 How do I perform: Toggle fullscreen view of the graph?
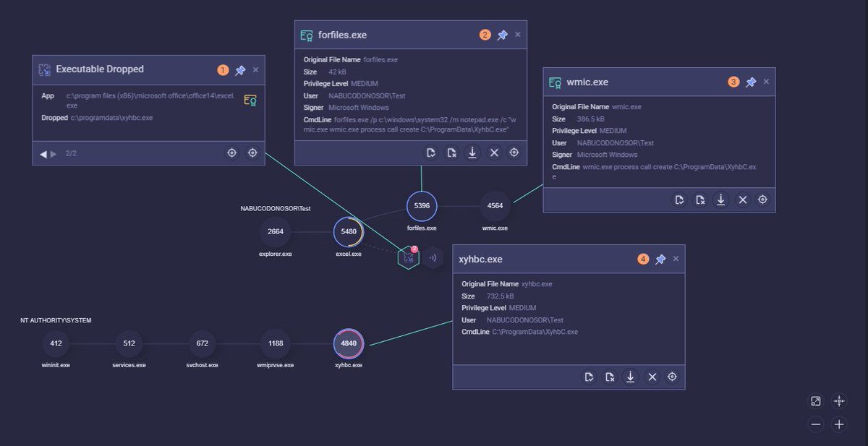pyautogui.click(x=816, y=401)
